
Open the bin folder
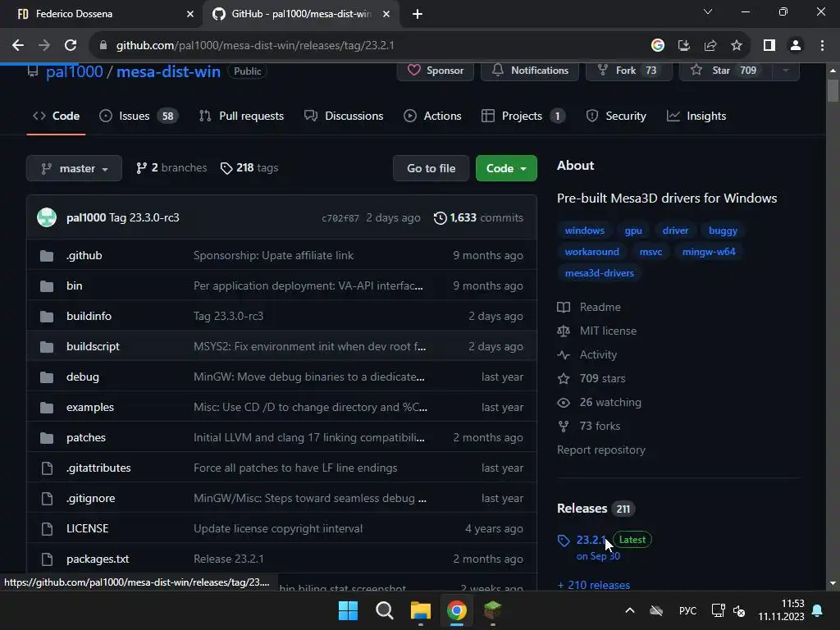pyautogui.click(x=75, y=285)
